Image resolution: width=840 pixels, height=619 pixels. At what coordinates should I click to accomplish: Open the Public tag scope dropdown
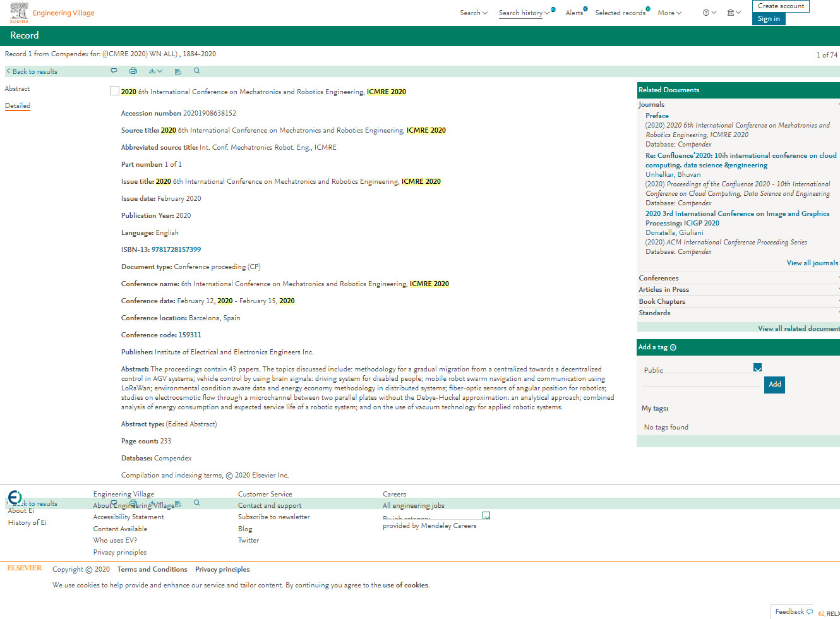757,368
